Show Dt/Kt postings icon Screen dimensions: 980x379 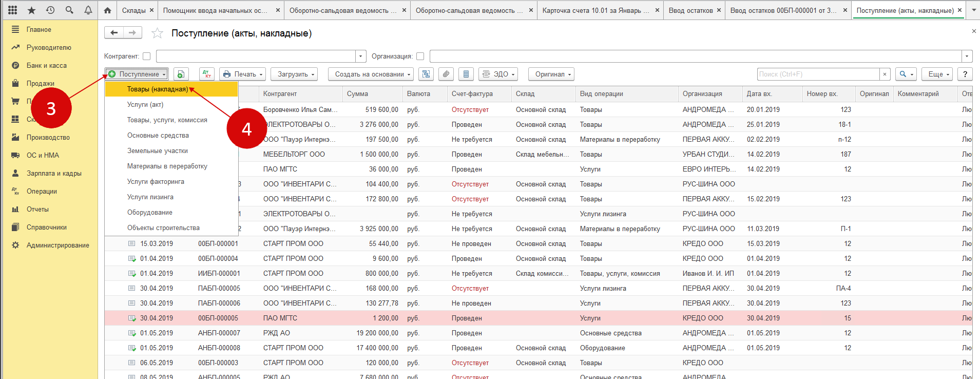pos(207,74)
